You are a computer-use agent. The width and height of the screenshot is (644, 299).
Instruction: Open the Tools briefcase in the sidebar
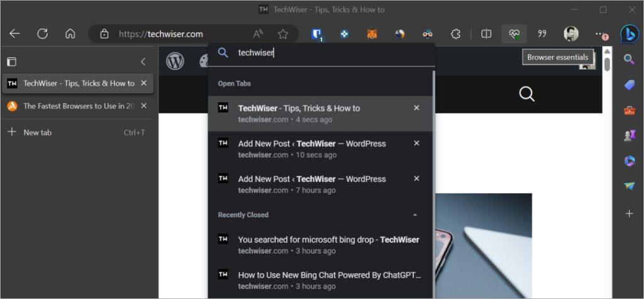point(629,111)
